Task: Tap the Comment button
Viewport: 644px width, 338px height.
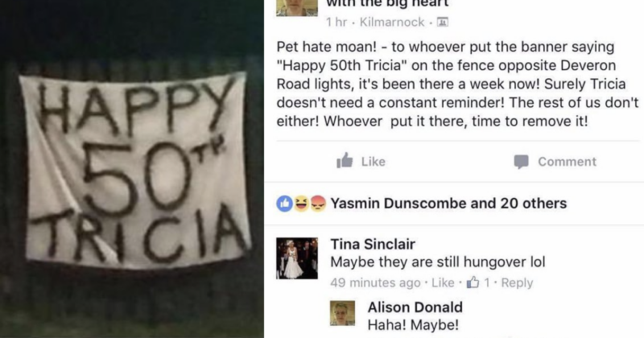Action: point(555,162)
